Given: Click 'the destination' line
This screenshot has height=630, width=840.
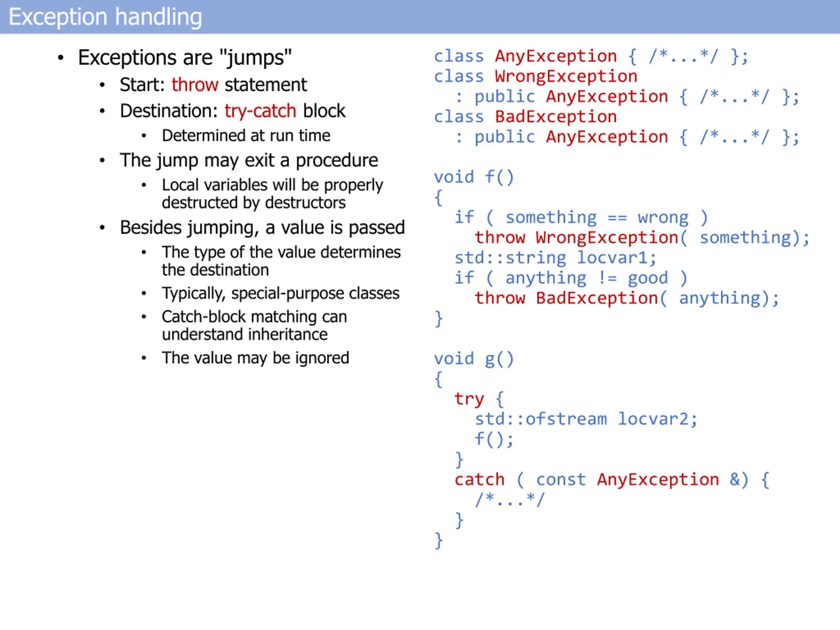Looking at the screenshot, I should [215, 270].
